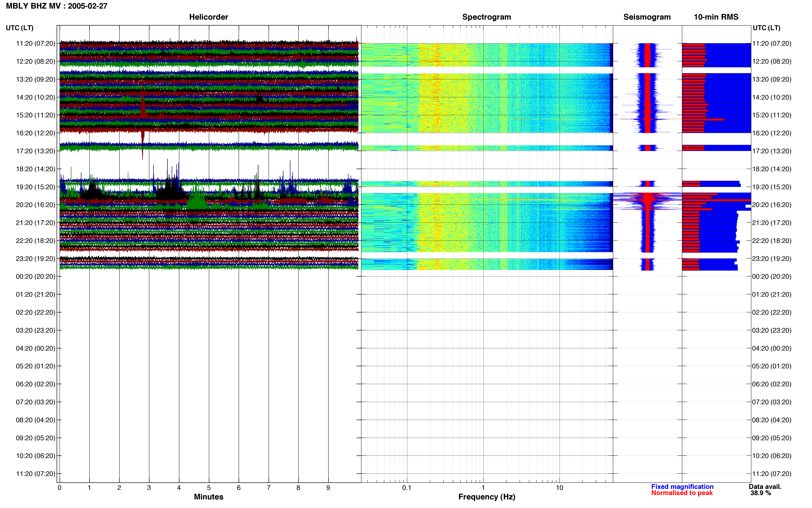812x508 pixels.
Task: Click the title 'MBLY BHZ MV : 2005-02-27'
Action: tap(57, 6)
